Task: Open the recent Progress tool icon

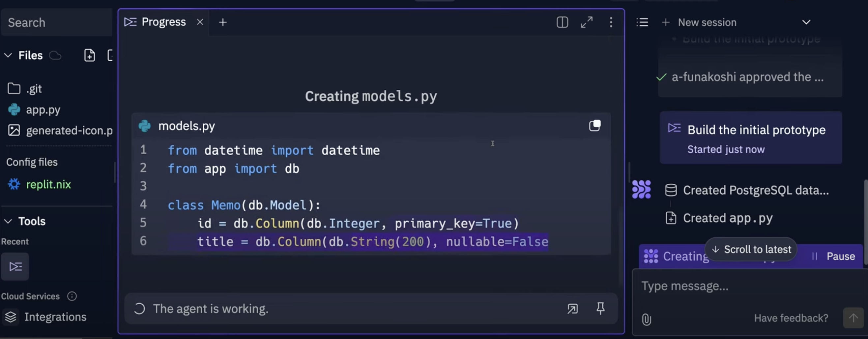Action: 15,266
